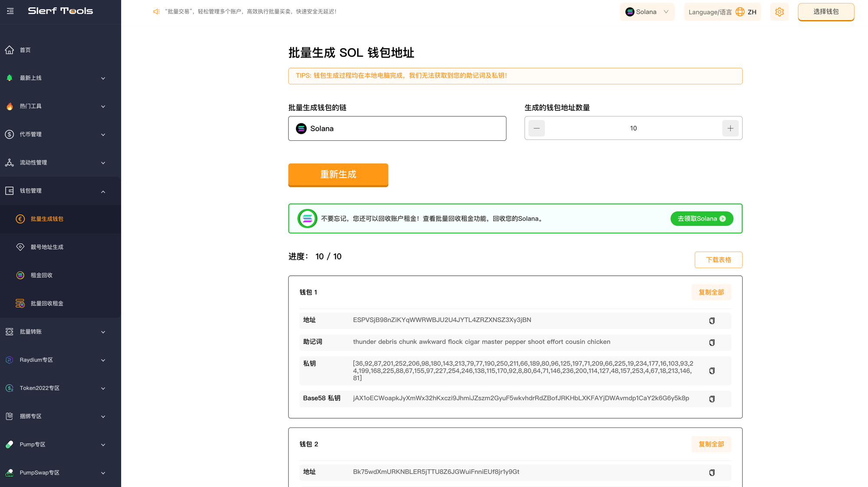868x487 pixels.
Task: Expand the 热门工具 sidebar section
Action: pyautogui.click(x=60, y=106)
